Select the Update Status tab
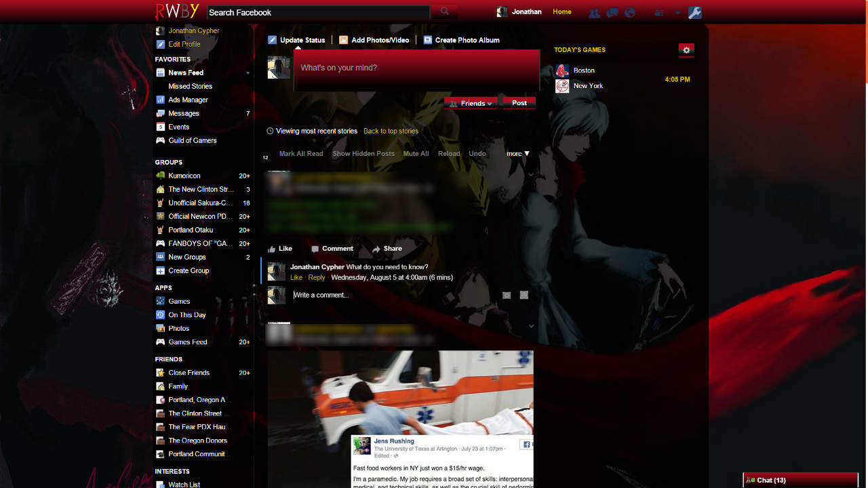The width and height of the screenshot is (868, 488). 296,40
